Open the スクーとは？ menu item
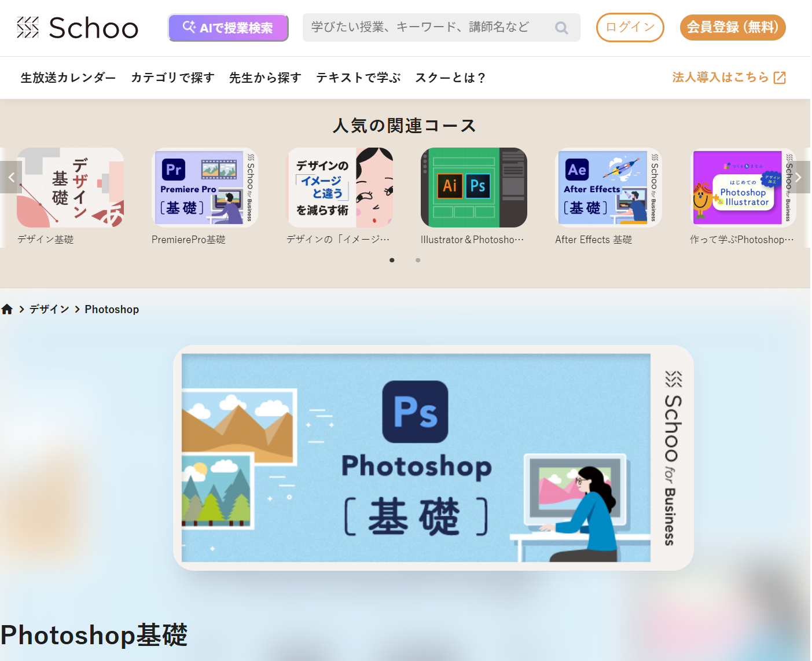This screenshot has width=812, height=661. 450,78
